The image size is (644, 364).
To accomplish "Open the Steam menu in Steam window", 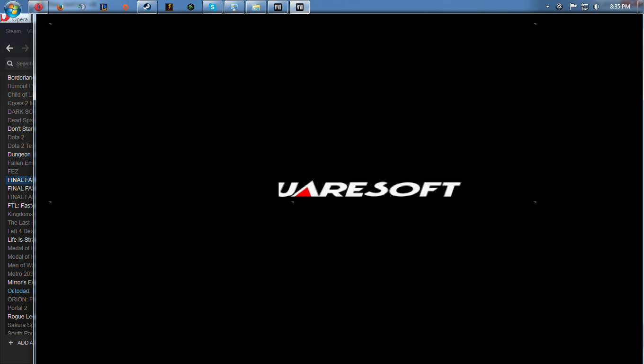I will click(x=13, y=31).
